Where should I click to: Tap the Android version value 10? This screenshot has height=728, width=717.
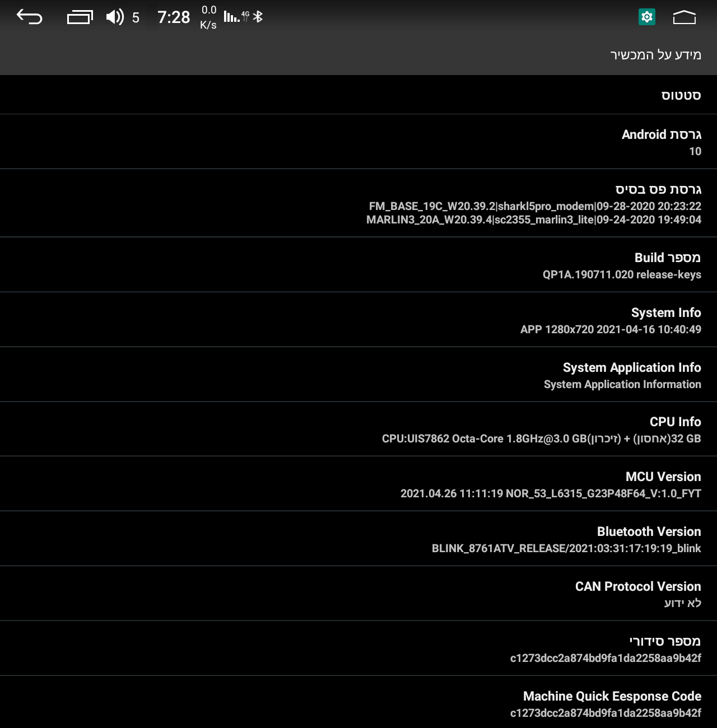pos(695,151)
